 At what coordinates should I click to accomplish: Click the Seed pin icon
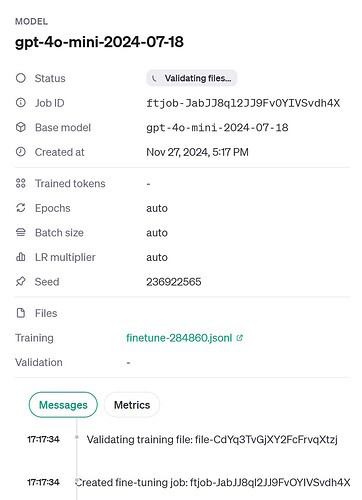(x=21, y=282)
